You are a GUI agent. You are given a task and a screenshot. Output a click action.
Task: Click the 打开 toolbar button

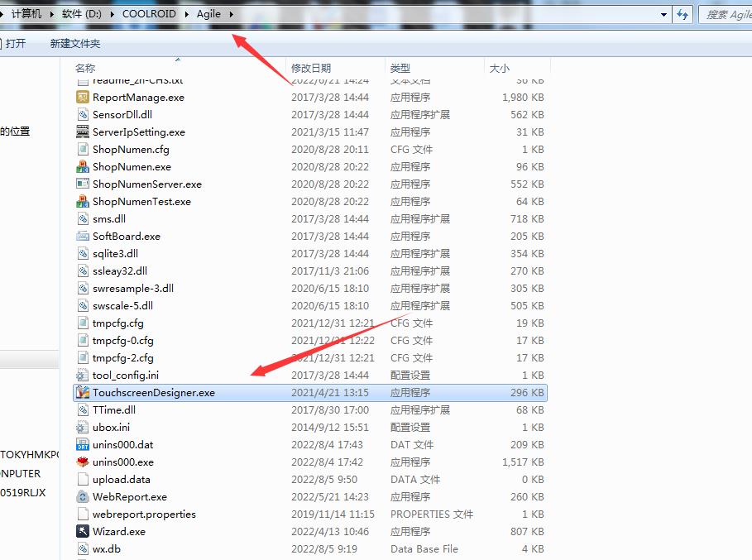(16, 44)
